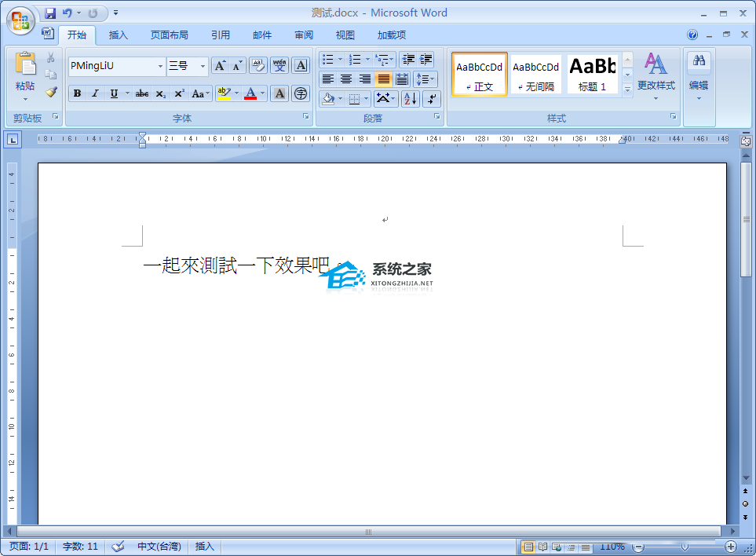Image resolution: width=756 pixels, height=556 pixels.
Task: Apply paragraph shading paint bucket
Action: (x=328, y=99)
